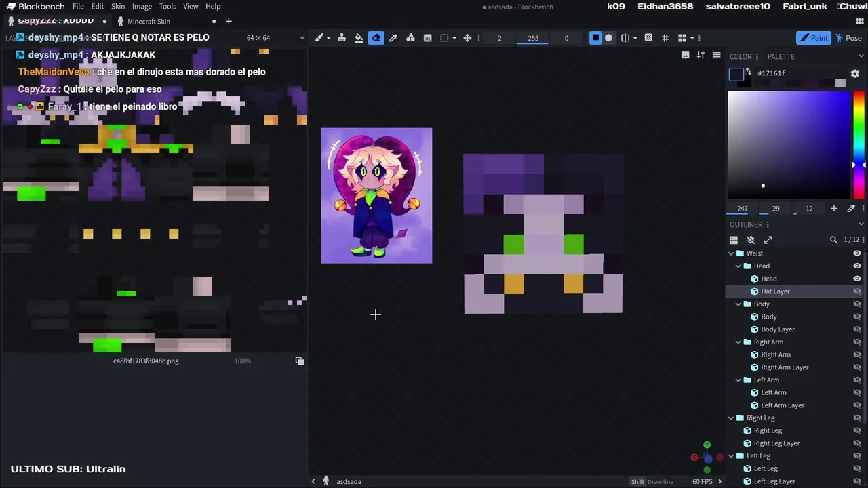Viewport: 868px width, 488px height.
Task: Click the main color swatch
Action: (736, 75)
